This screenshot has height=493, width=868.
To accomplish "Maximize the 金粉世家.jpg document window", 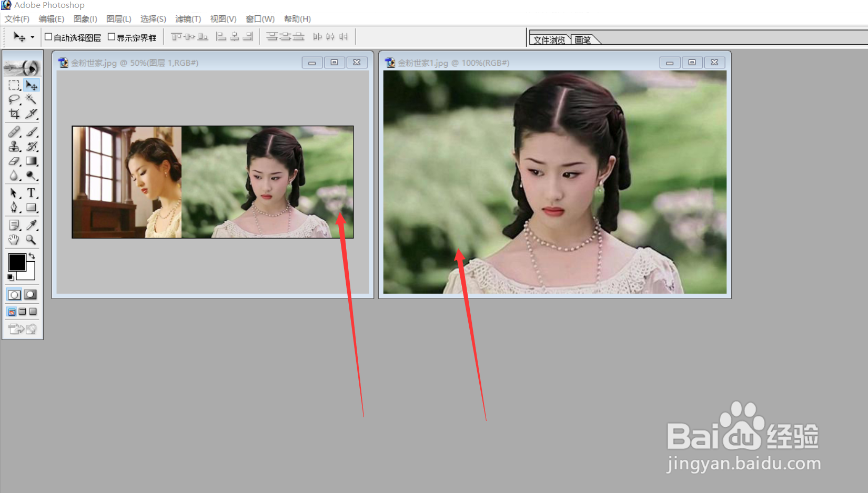I will pyautogui.click(x=335, y=63).
